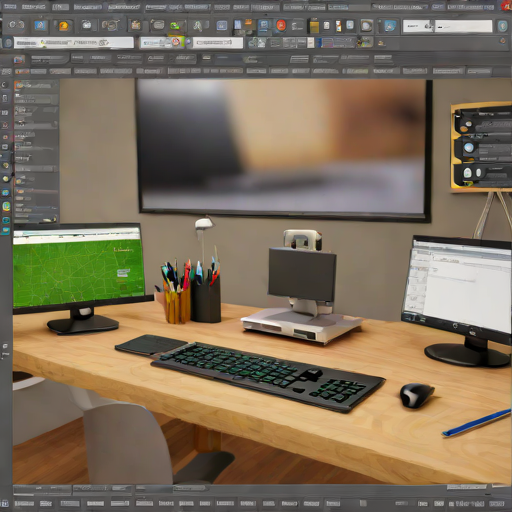This screenshot has height=512, width=512.
Task: Click the camera icon in top toolbar
Action: pos(86,25)
